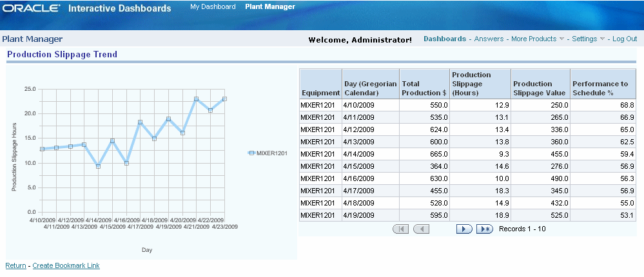Click the Return link
The image size is (644, 277).
(15, 265)
